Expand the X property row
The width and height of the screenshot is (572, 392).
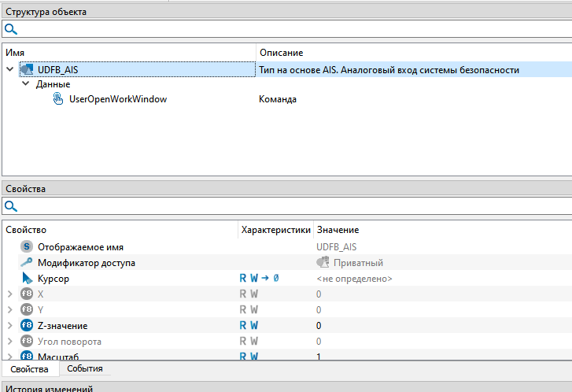[x=10, y=294]
